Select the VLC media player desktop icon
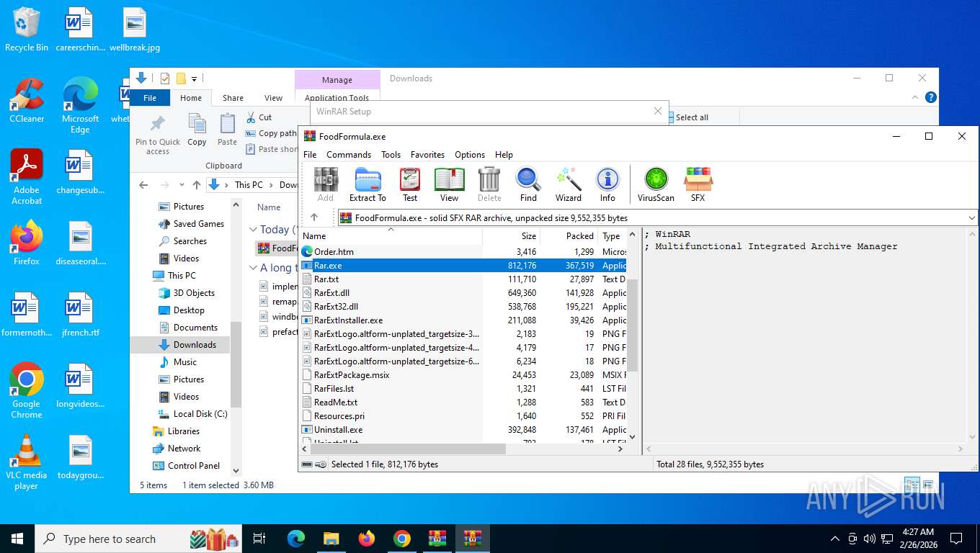Image resolution: width=980 pixels, height=553 pixels. coord(27,462)
